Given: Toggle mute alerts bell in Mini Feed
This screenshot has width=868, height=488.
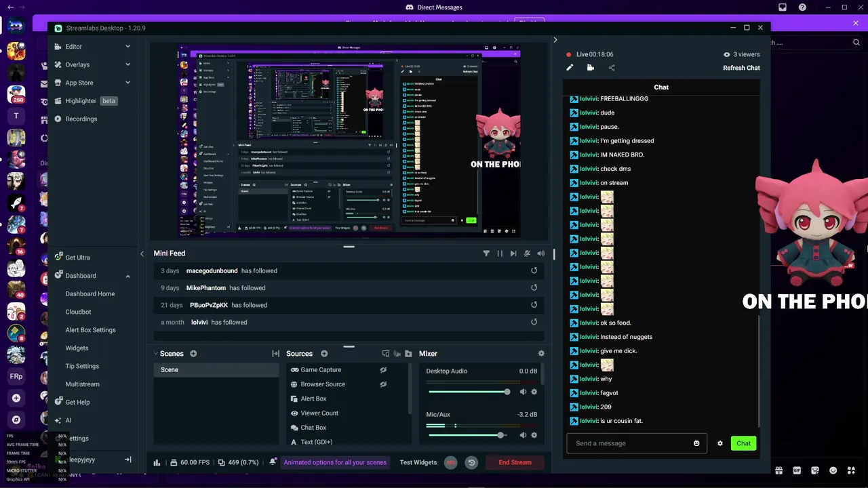Looking at the screenshot, I should (x=527, y=253).
